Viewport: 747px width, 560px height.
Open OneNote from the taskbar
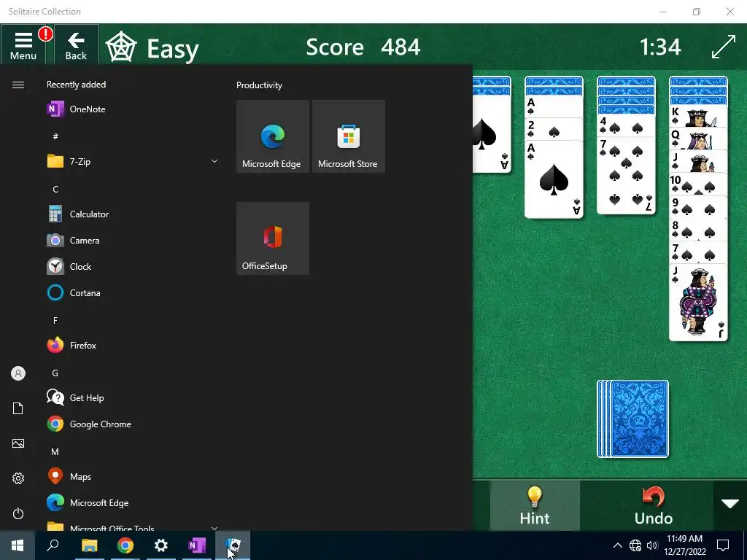[x=197, y=545]
